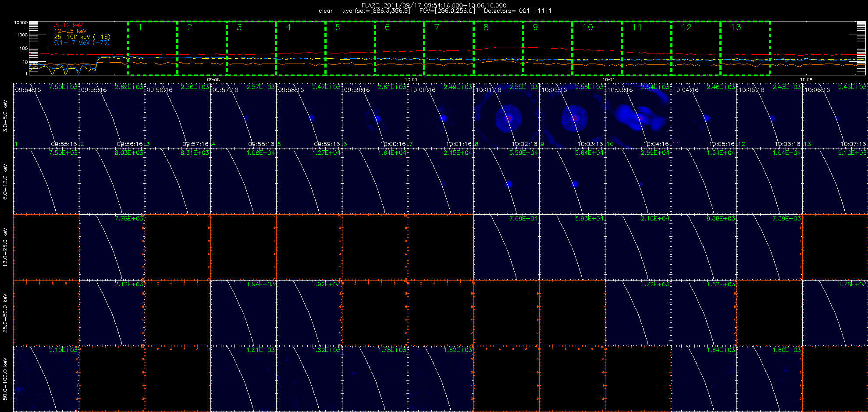
Task: Click the orange '12-25 keV' legend entry
Action: (x=70, y=31)
